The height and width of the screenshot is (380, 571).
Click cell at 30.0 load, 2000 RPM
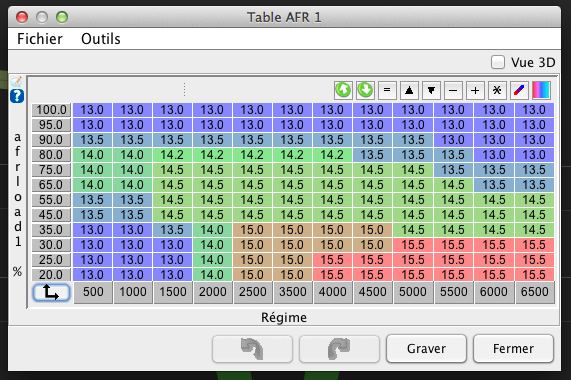click(212, 245)
